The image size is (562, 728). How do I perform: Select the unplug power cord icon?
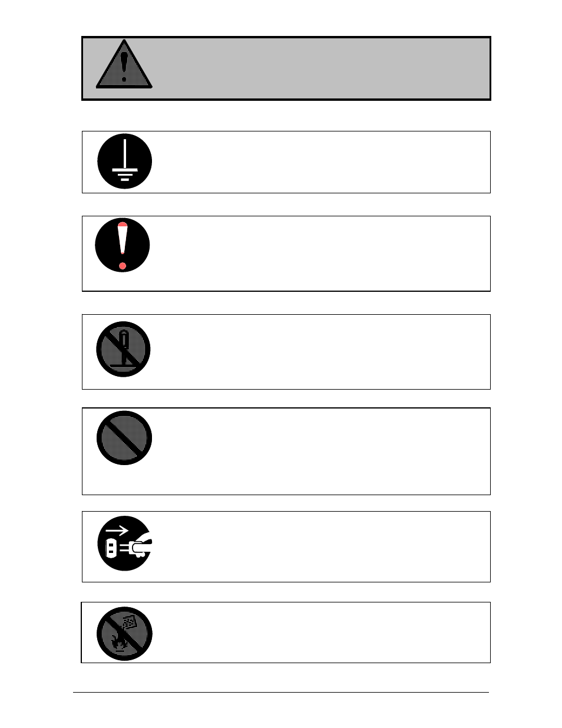click(125, 543)
